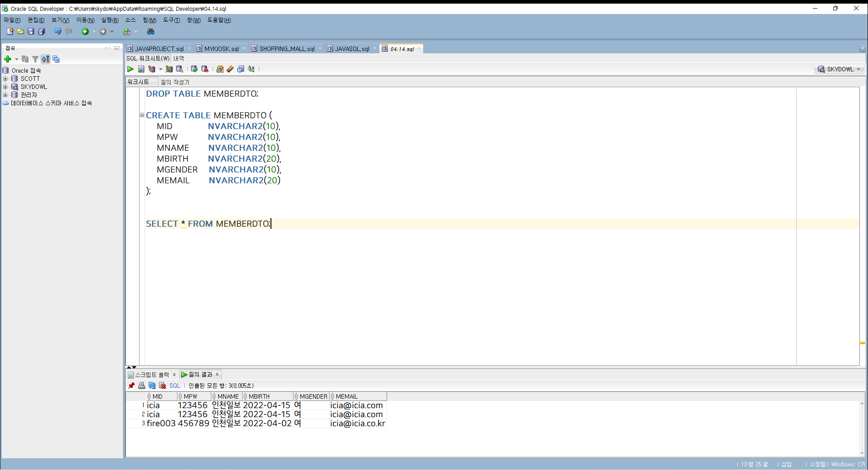
Task: Click the SQL Tuning Advisor icon
Action: [179, 69]
